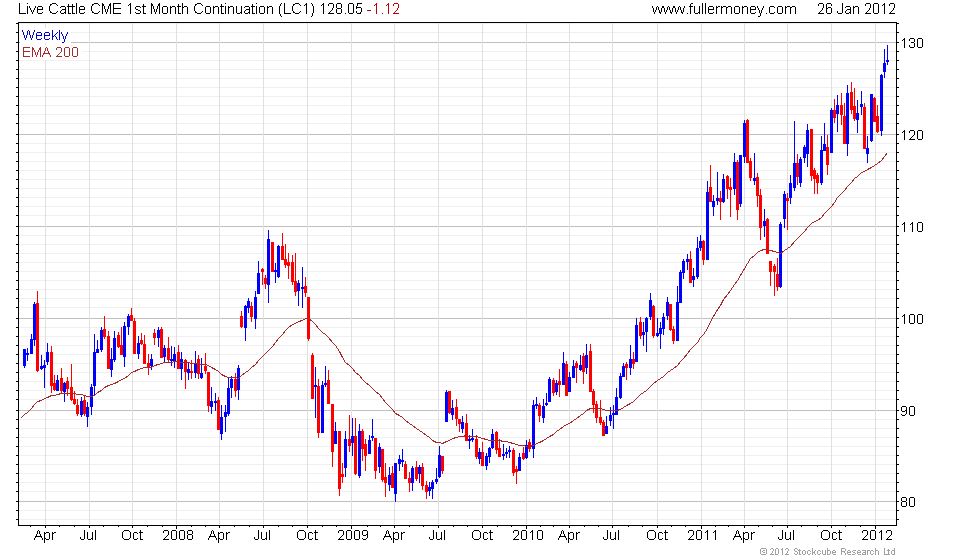Click the '2008' year label on time axis
The height and width of the screenshot is (560, 980).
coord(178,536)
